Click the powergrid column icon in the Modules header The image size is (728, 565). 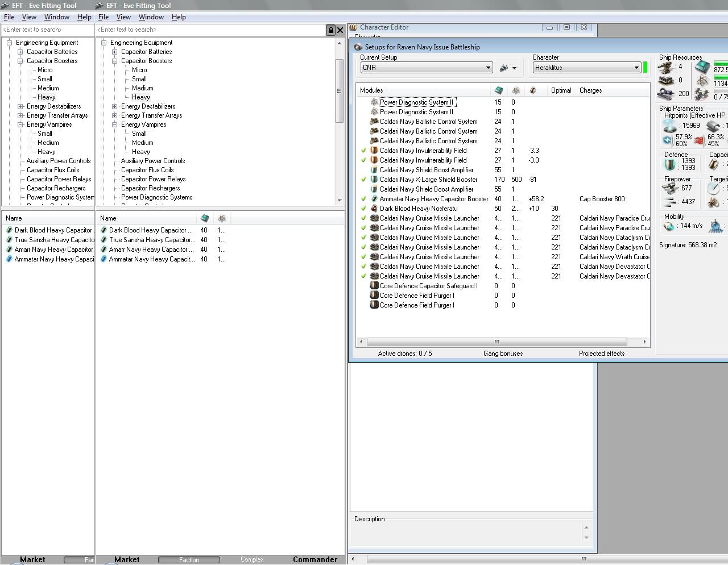[516, 90]
